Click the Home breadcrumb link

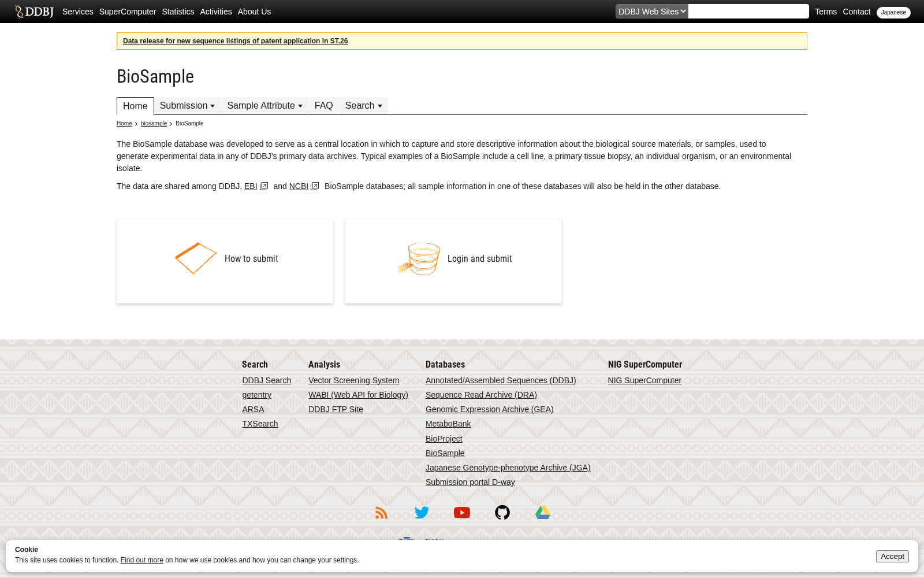pyautogui.click(x=124, y=124)
